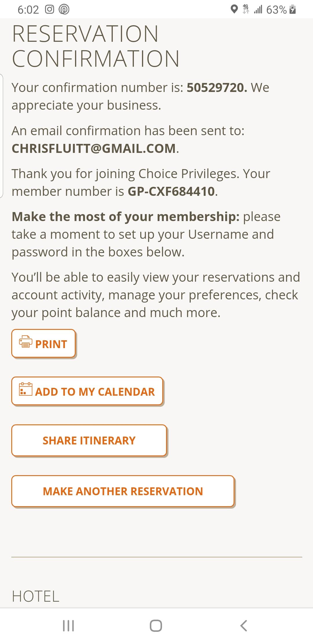The height and width of the screenshot is (644, 313).
Task: Tap ADD TO MY CALENDAR text
Action: point(95,392)
